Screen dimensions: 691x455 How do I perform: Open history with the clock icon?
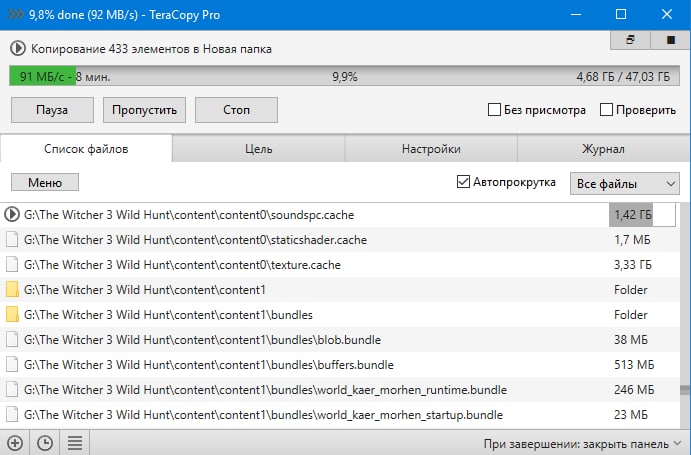(x=45, y=443)
